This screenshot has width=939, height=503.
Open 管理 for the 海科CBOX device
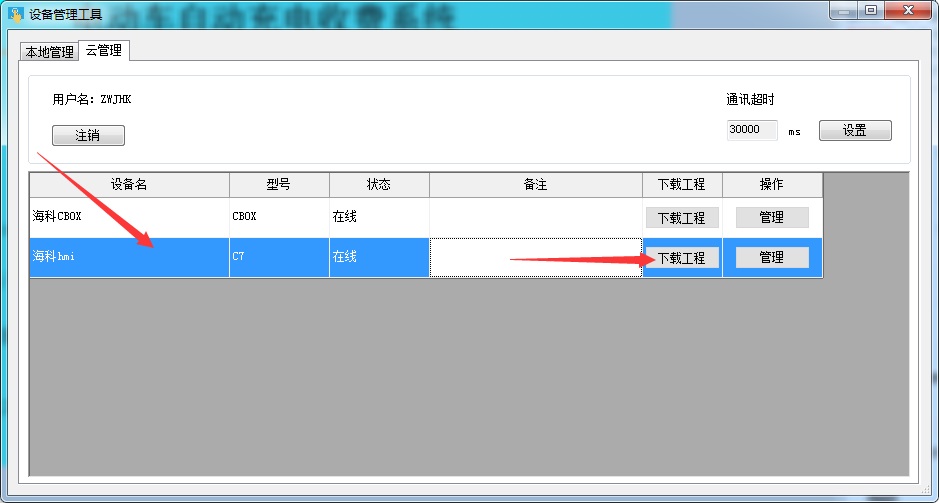[x=771, y=217]
